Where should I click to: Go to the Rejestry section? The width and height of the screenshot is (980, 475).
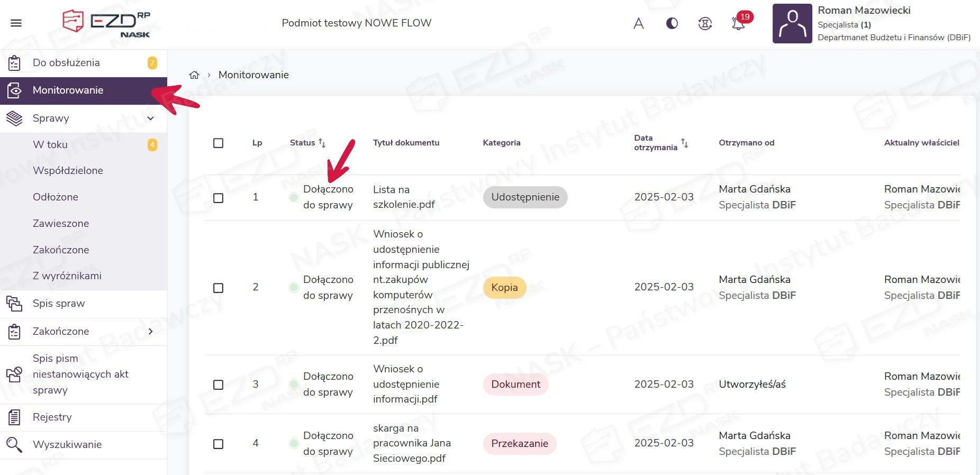[x=52, y=417]
